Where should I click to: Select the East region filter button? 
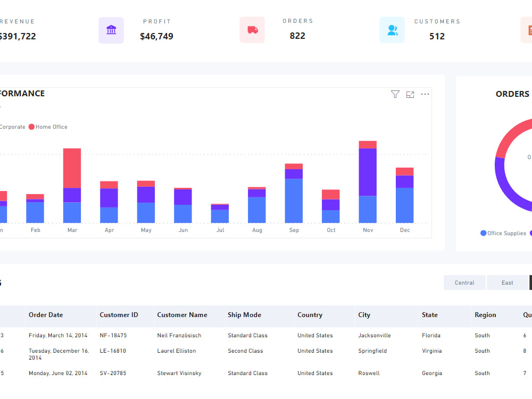(508, 282)
